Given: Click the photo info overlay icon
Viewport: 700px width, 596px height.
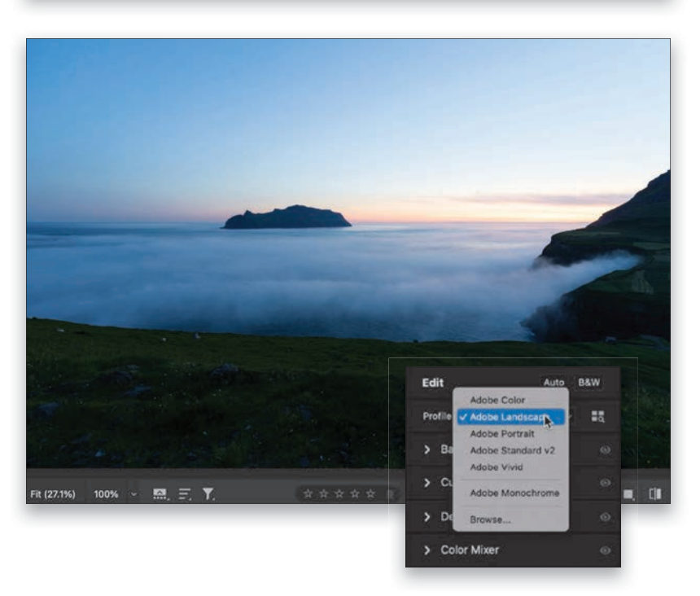Looking at the screenshot, I should coord(160,493).
